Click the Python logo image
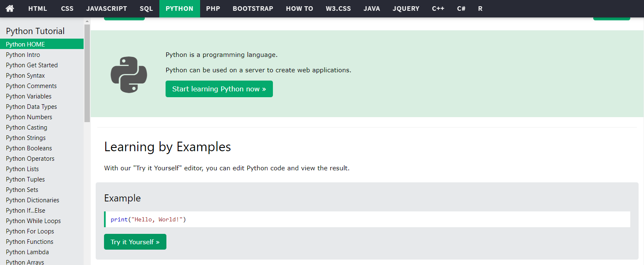This screenshot has width=644, height=265. [x=129, y=75]
